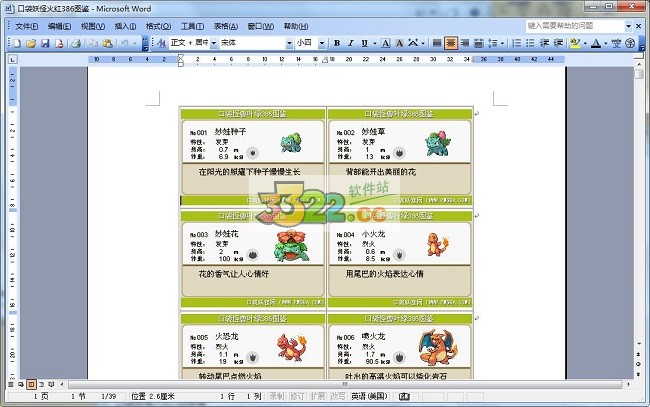650x407 pixels.
Task: Open undo history dropdown arrow
Action: point(135,43)
